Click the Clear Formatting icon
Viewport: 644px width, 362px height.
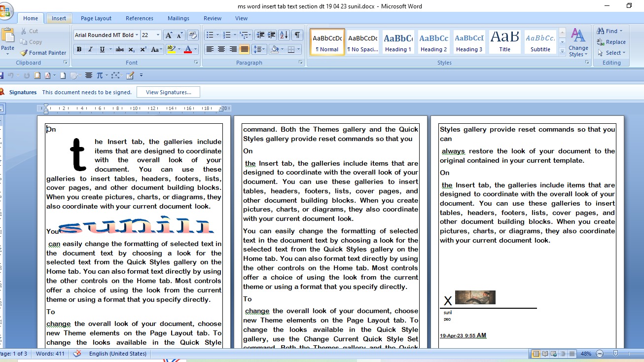(x=193, y=35)
